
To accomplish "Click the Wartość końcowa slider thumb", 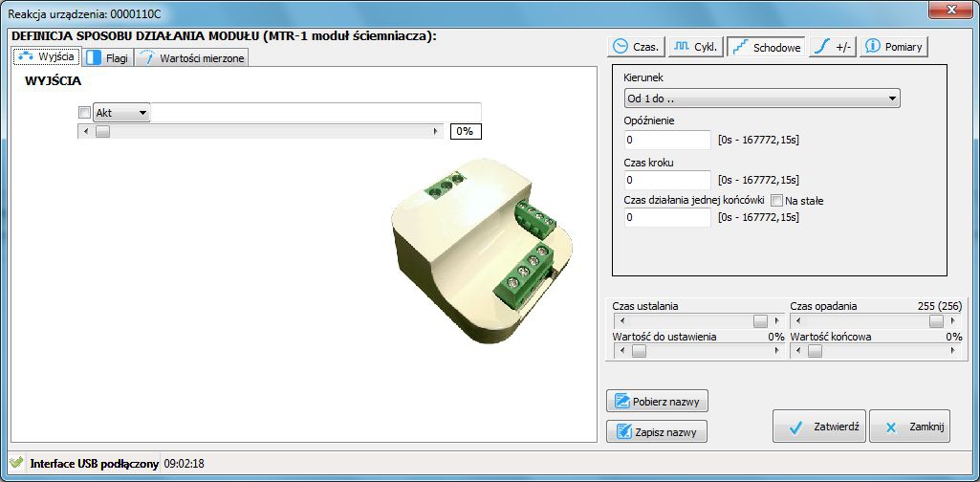I will click(815, 351).
